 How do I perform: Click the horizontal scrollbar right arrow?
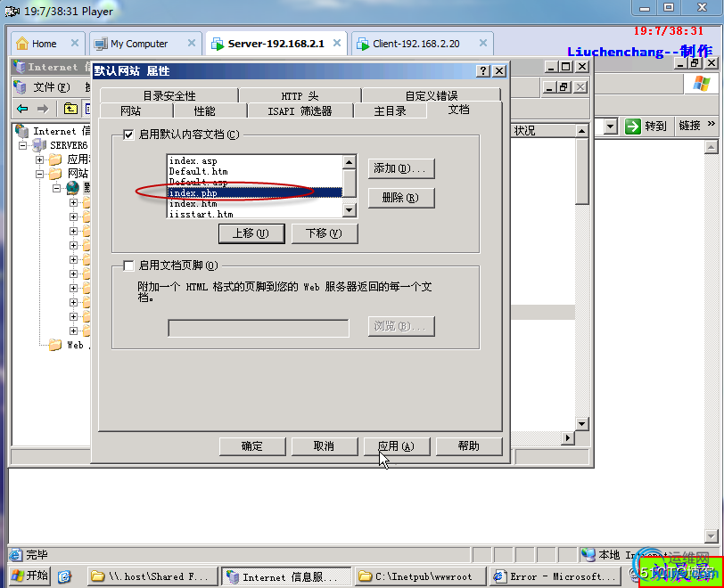pyautogui.click(x=568, y=437)
